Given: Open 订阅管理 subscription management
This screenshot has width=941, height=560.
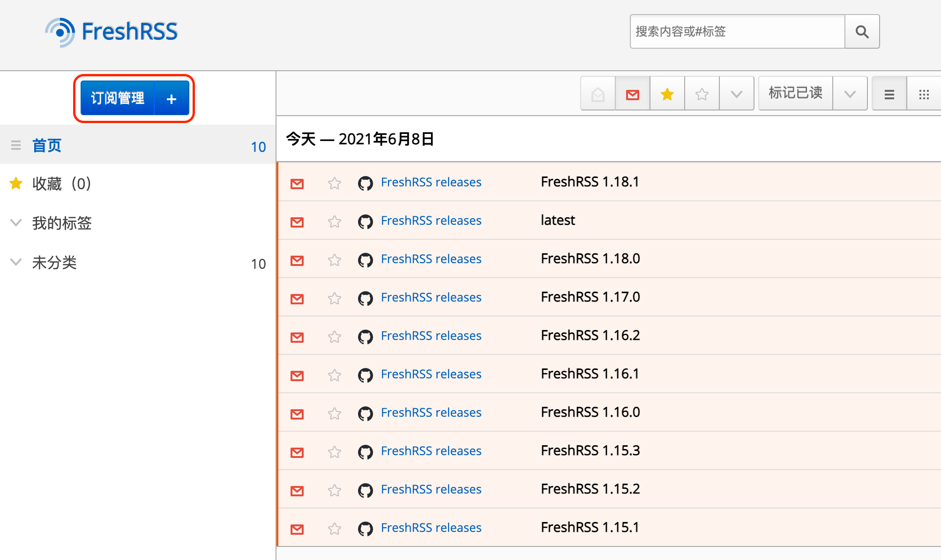Looking at the screenshot, I should click(117, 98).
